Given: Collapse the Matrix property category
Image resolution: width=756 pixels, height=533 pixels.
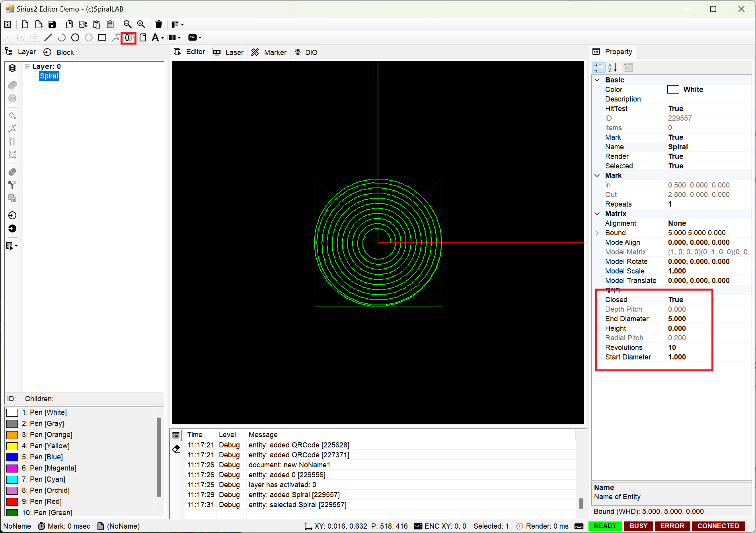Looking at the screenshot, I should point(597,214).
